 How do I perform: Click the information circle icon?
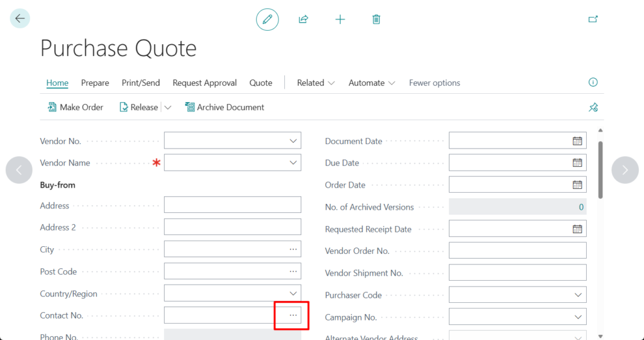(592, 82)
